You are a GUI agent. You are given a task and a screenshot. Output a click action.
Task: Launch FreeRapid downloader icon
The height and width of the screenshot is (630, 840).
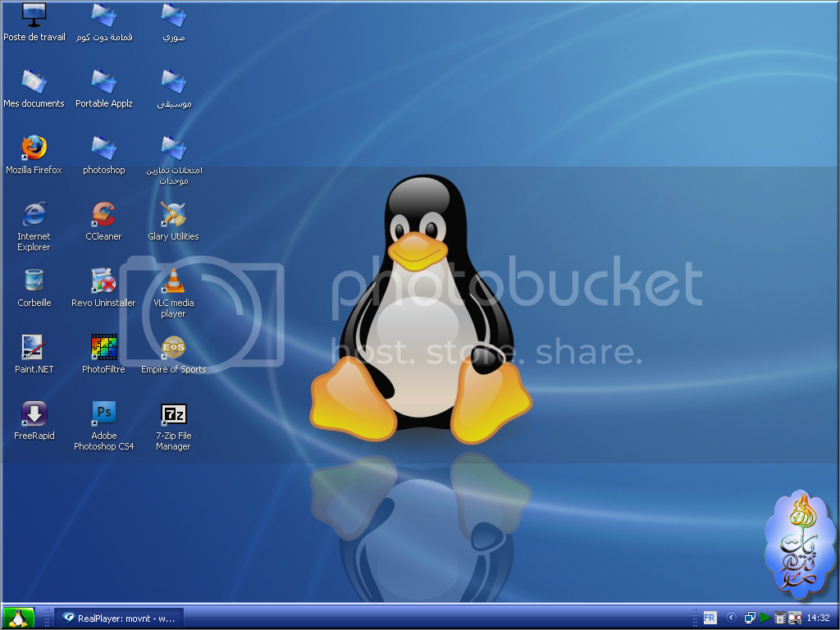(34, 414)
